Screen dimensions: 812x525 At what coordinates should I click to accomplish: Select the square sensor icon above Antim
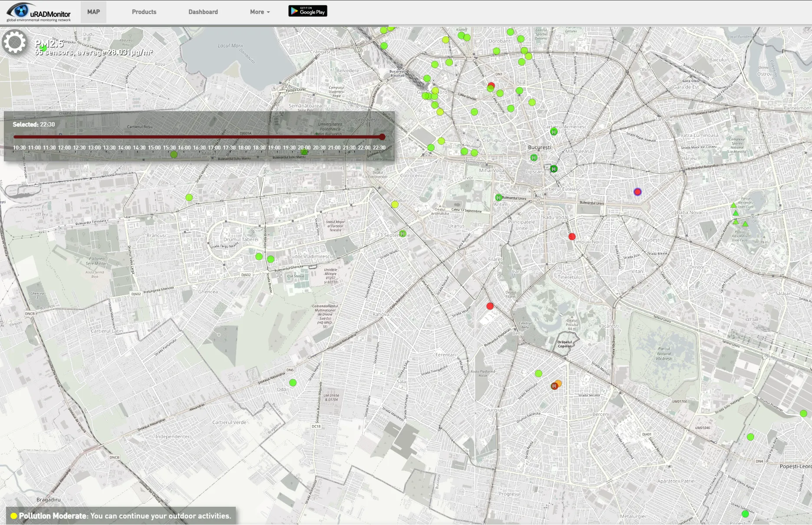(x=498, y=197)
